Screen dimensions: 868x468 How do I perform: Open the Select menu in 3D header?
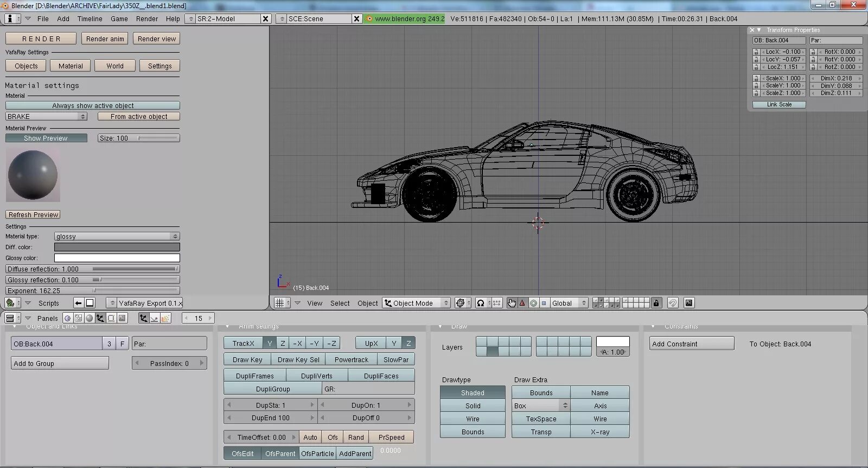click(340, 303)
